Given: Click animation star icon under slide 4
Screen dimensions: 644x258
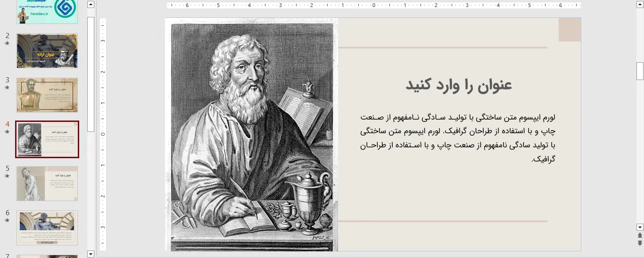Looking at the screenshot, I should pyautogui.click(x=7, y=132).
